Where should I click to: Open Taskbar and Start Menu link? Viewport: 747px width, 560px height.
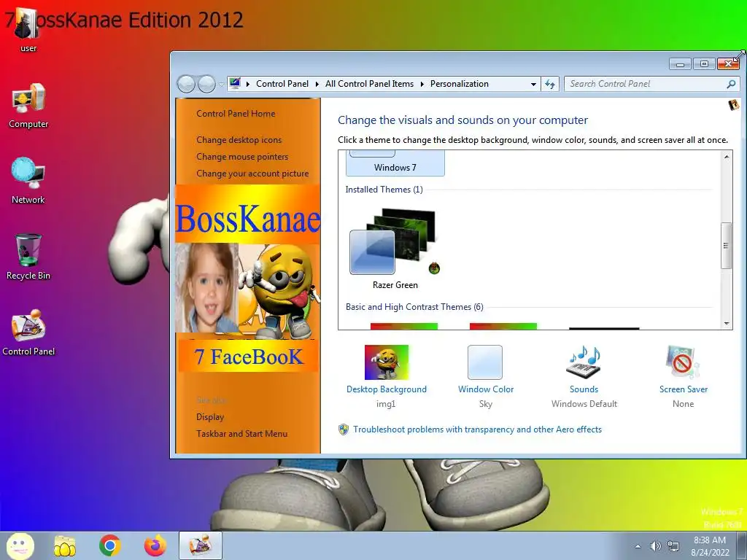[241, 434]
